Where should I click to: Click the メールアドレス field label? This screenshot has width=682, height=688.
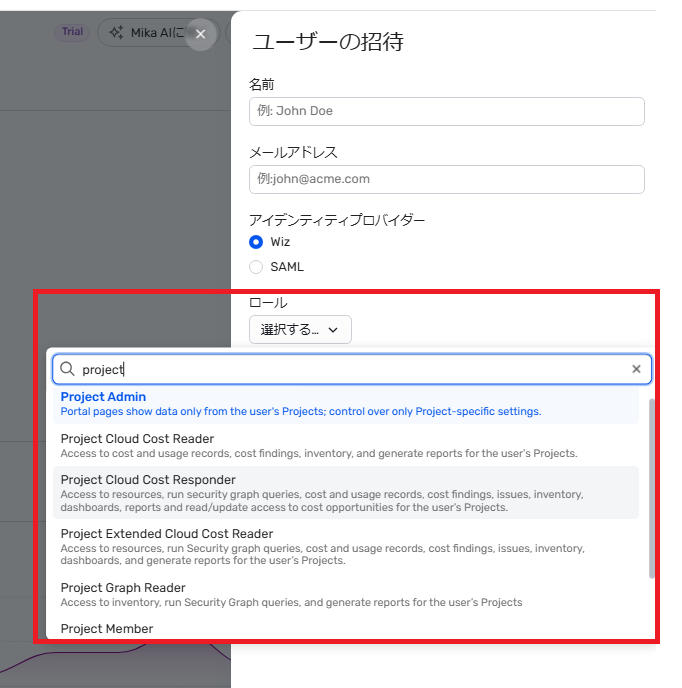pos(293,152)
